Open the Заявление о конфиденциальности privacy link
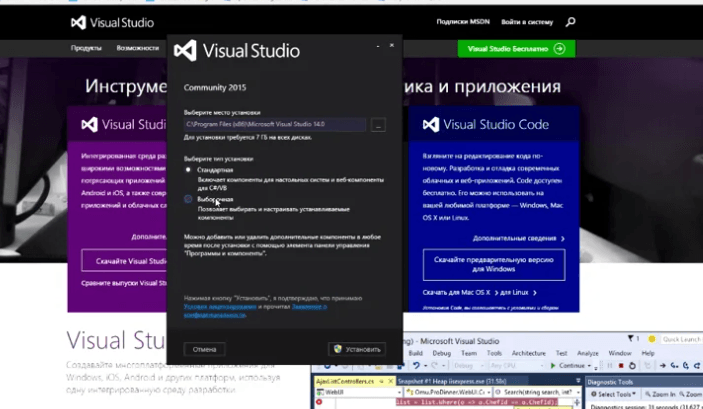The height and width of the screenshot is (409, 703). click(256, 311)
